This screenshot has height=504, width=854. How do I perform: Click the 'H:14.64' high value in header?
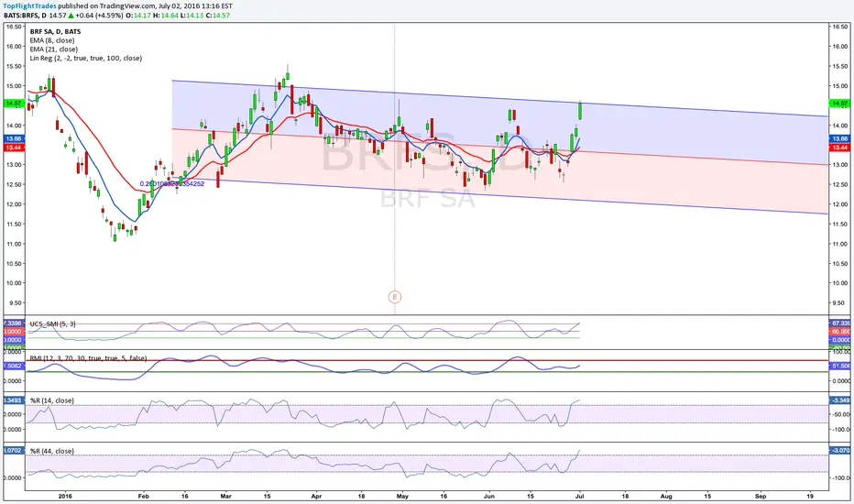(166, 16)
